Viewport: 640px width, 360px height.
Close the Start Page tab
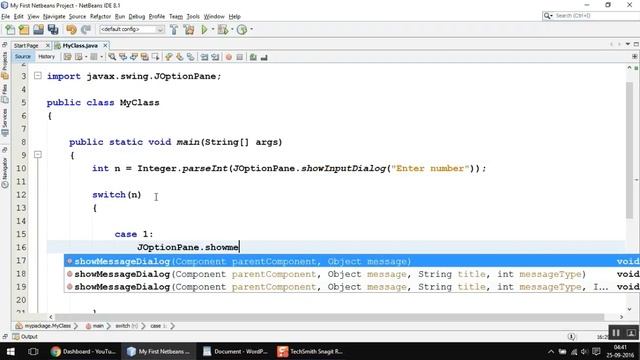click(47, 46)
